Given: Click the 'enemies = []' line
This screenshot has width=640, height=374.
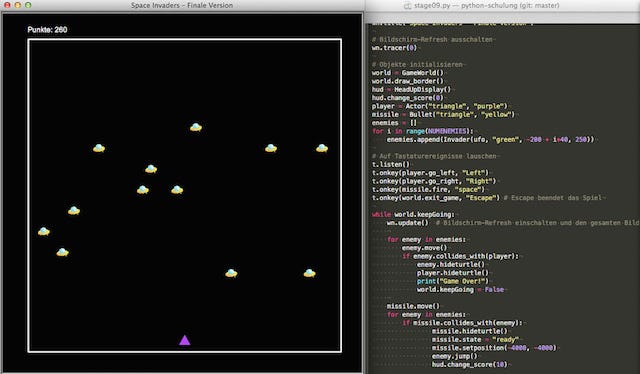Looking at the screenshot, I should [394, 123].
